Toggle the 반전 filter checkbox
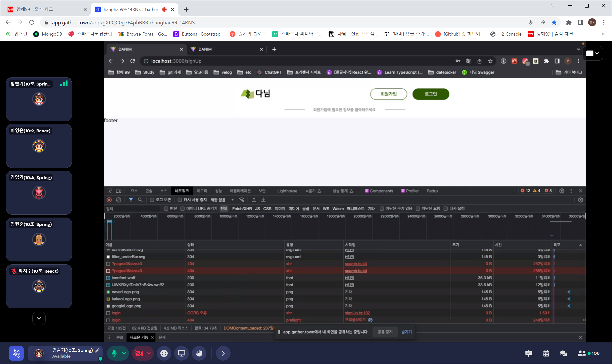 [166, 209]
